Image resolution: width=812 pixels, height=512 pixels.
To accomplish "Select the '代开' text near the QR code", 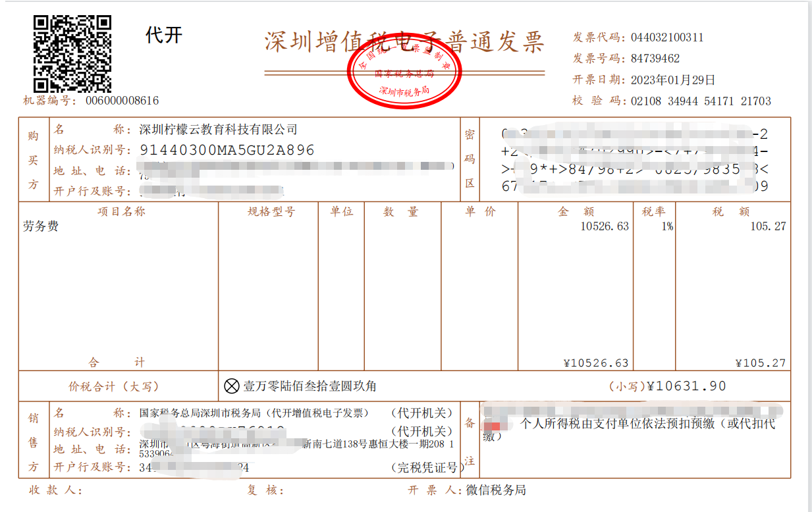I will pyautogui.click(x=164, y=35).
